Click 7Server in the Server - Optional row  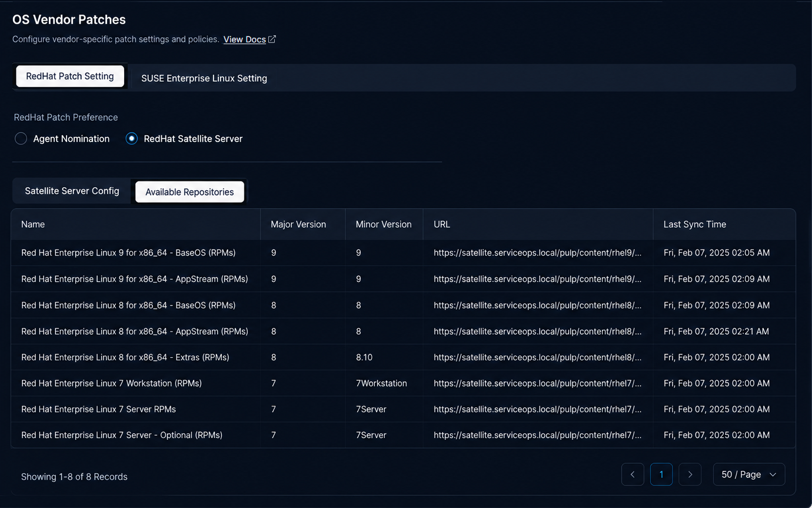pos(371,435)
